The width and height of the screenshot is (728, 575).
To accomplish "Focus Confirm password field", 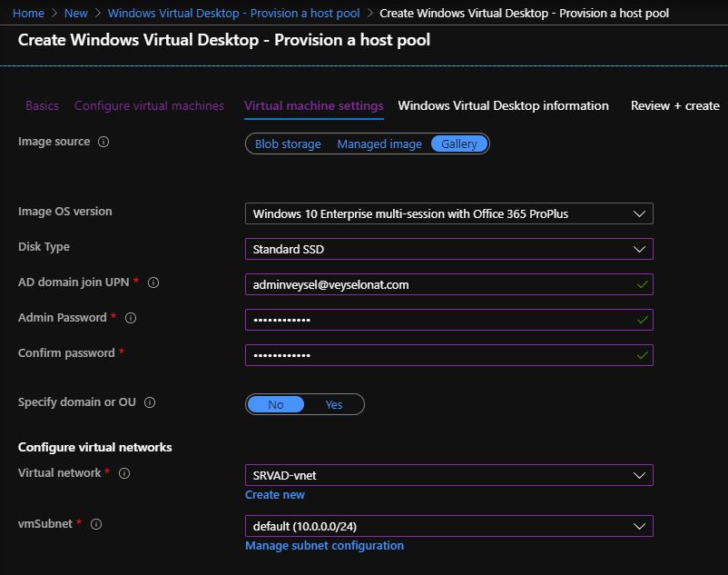I will [449, 355].
